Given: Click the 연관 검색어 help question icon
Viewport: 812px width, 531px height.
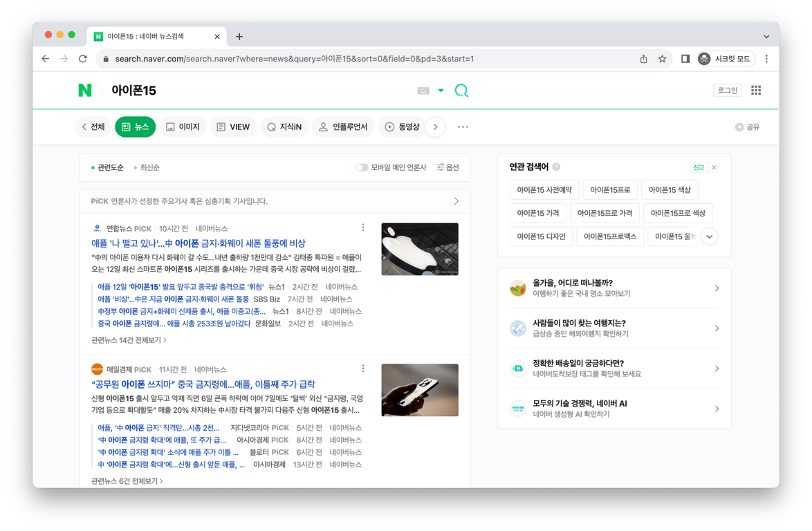Looking at the screenshot, I should click(x=556, y=167).
